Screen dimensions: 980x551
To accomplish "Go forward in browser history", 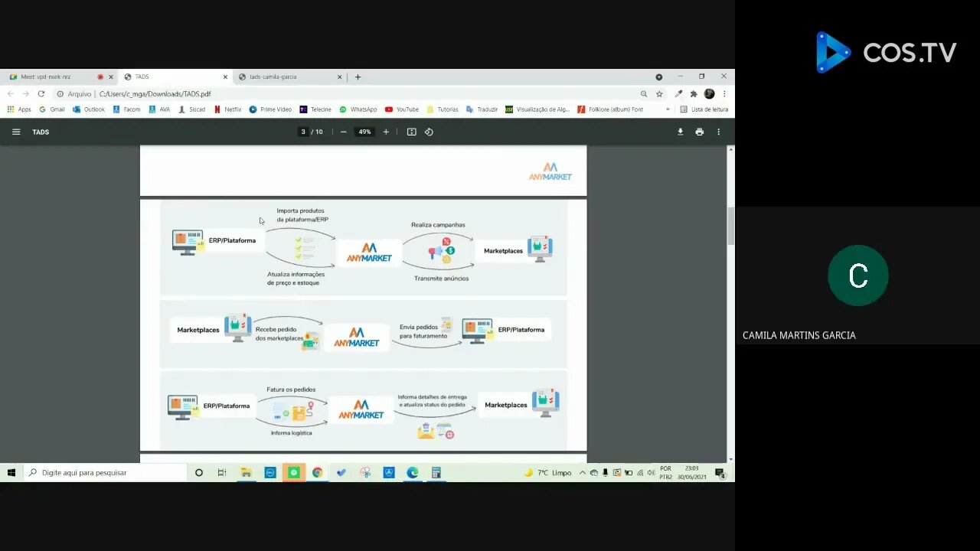I will click(x=25, y=93).
